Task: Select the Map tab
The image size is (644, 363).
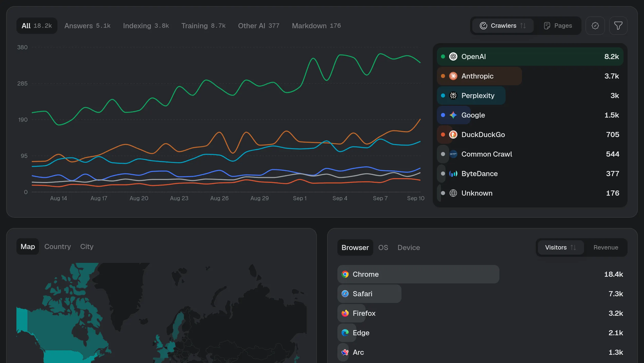Action: [28, 246]
